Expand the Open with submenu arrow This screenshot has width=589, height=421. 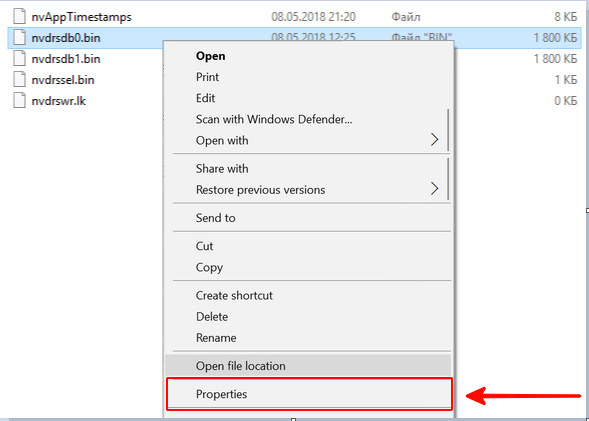tap(435, 140)
